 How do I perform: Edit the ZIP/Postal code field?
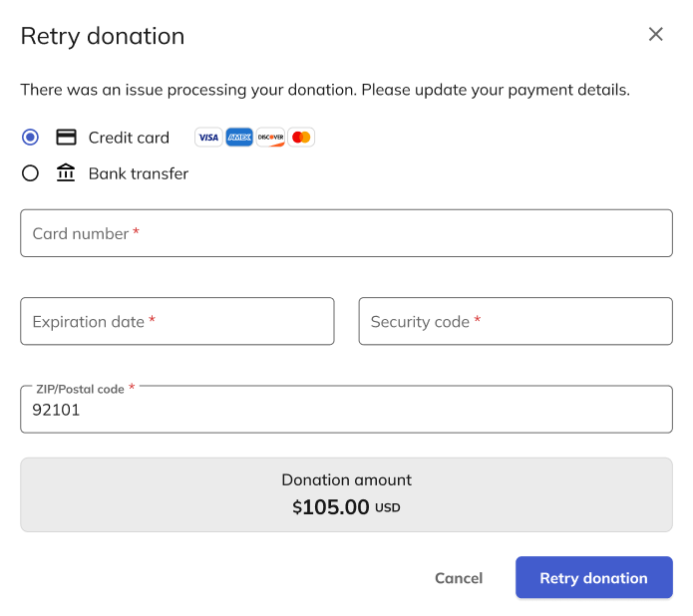(346, 410)
